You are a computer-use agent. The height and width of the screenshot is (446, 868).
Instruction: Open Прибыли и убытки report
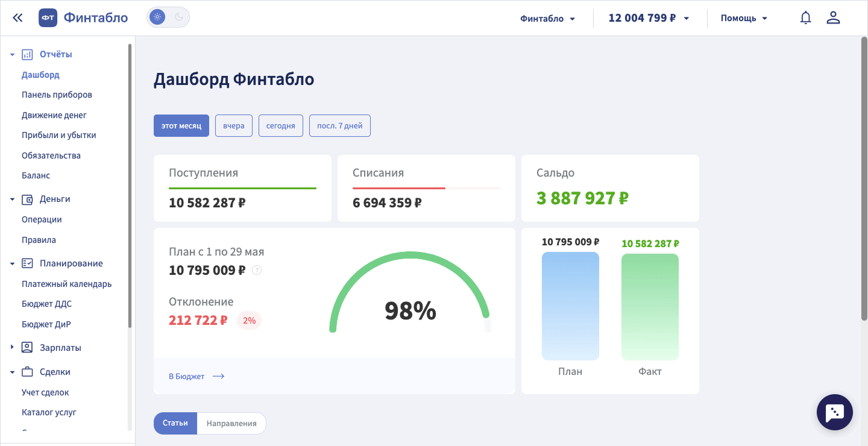pos(59,135)
